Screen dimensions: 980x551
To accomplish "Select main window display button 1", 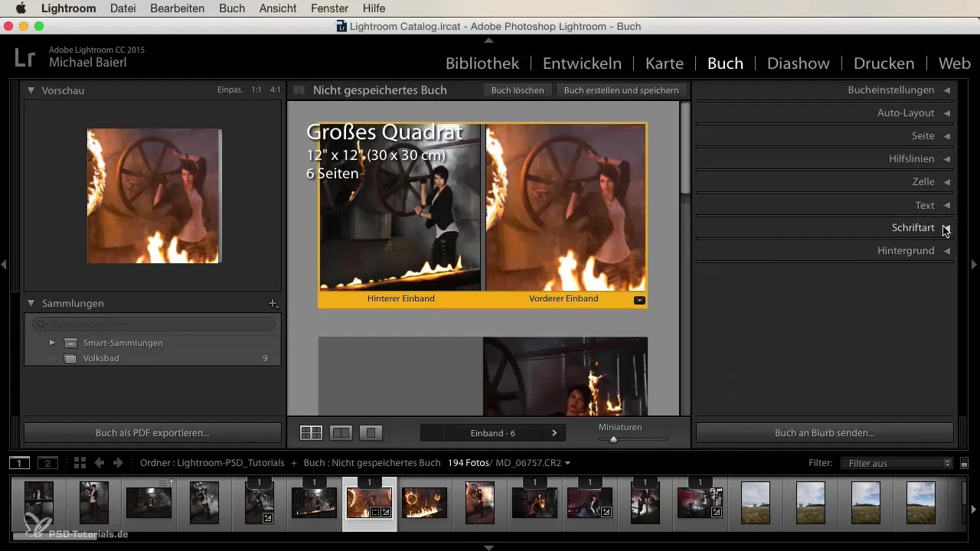I will pyautogui.click(x=20, y=463).
